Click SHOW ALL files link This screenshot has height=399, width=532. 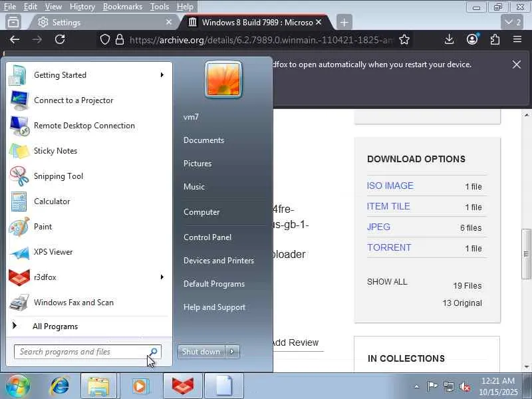click(387, 282)
